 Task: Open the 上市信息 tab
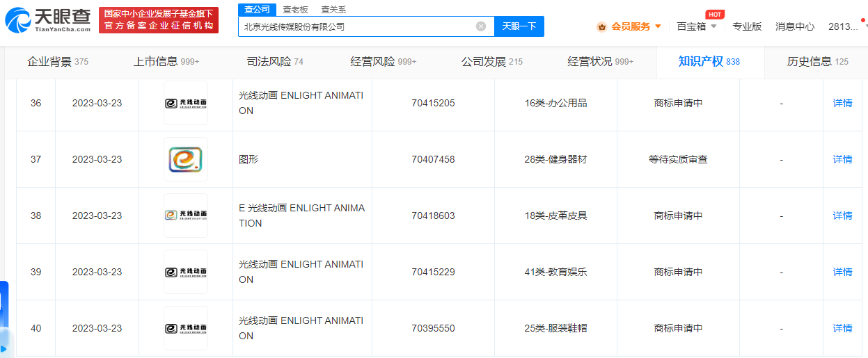pyautogui.click(x=166, y=62)
